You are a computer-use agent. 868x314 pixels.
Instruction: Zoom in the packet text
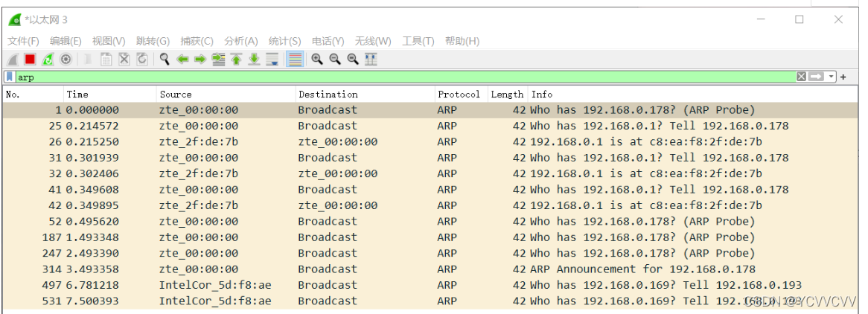click(x=316, y=60)
